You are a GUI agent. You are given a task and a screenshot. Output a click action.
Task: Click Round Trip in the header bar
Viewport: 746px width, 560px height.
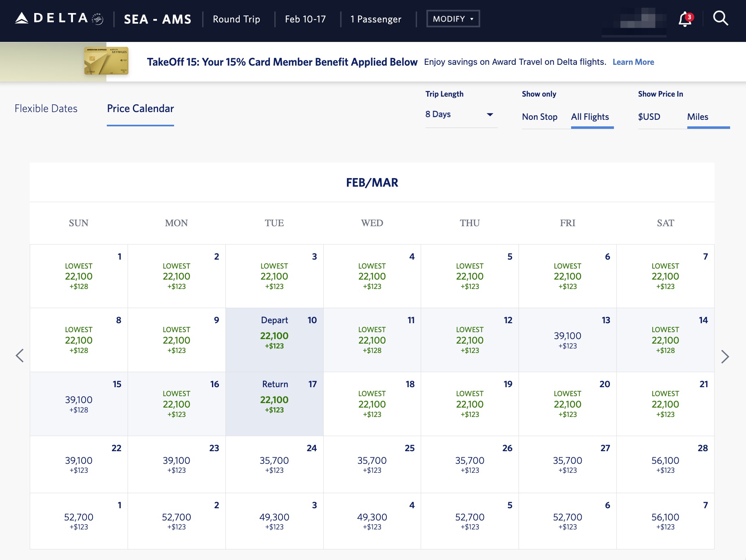point(236,19)
